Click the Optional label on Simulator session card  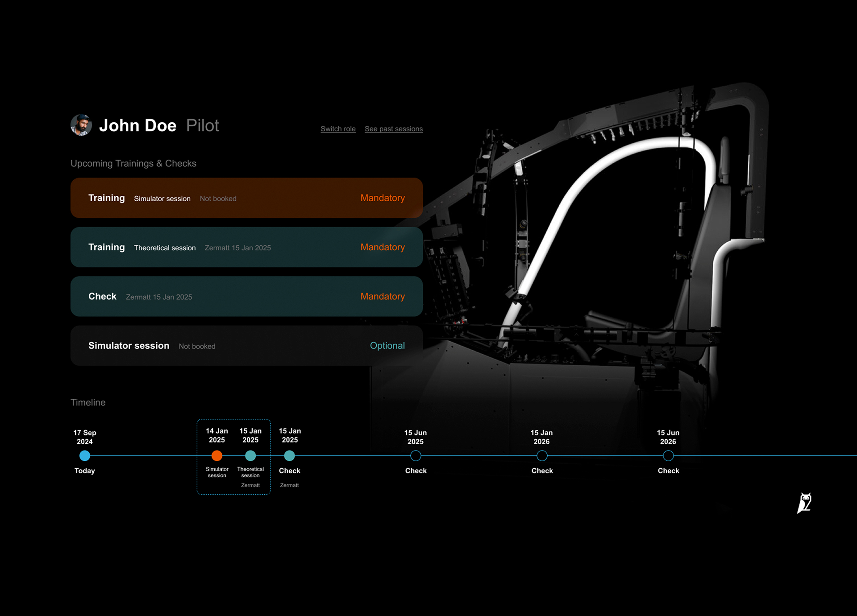point(387,345)
